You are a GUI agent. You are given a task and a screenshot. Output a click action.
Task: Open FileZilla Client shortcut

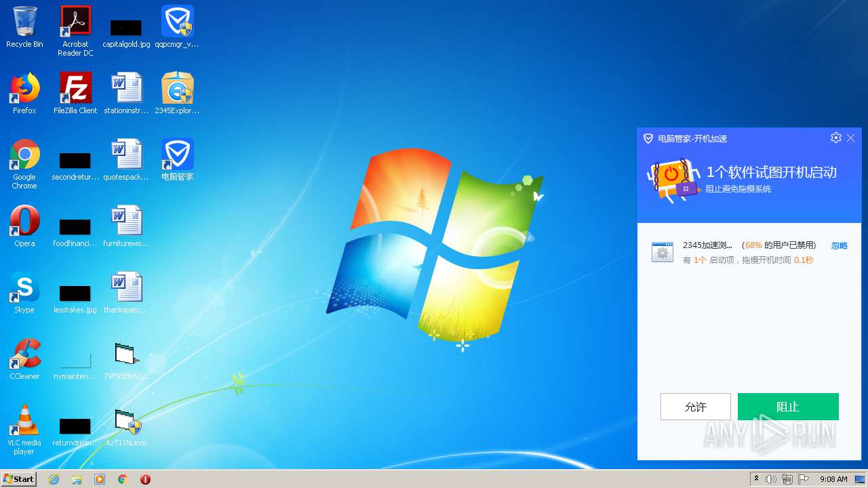pos(75,94)
